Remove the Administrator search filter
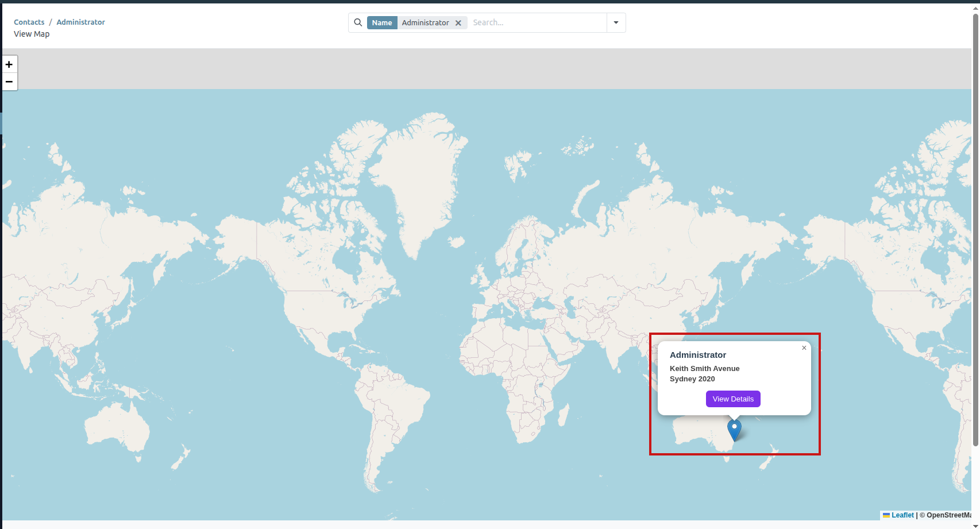 458,23
